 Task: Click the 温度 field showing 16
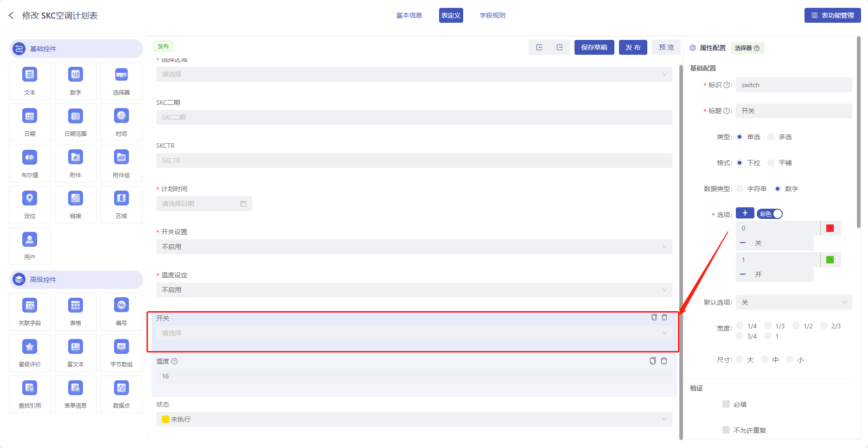[414, 376]
